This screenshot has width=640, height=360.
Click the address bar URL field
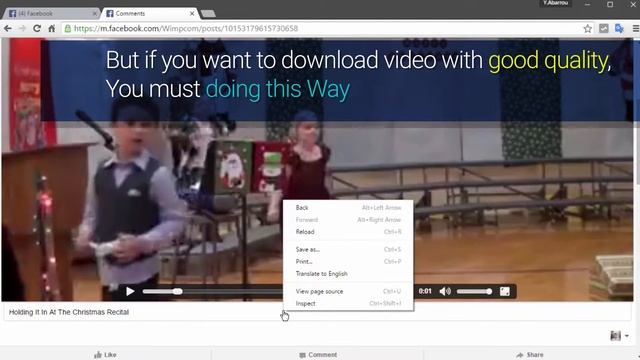[x=327, y=29]
